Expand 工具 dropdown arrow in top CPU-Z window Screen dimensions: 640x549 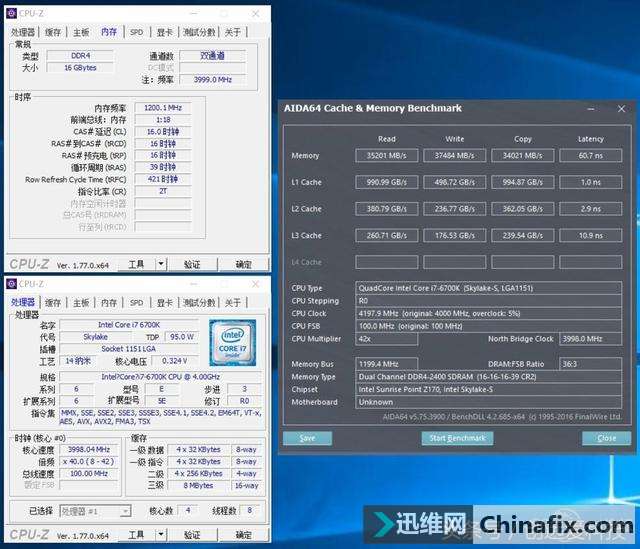pyautogui.click(x=161, y=264)
